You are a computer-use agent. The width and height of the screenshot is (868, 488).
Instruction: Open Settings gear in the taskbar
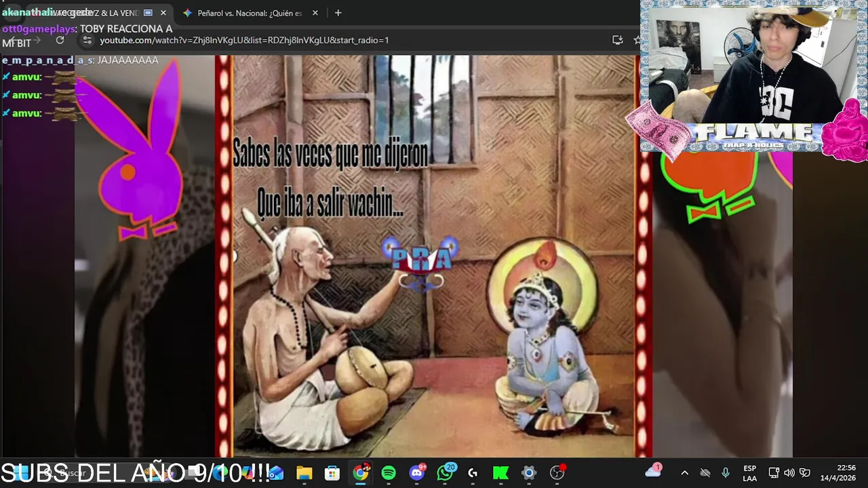(x=529, y=473)
